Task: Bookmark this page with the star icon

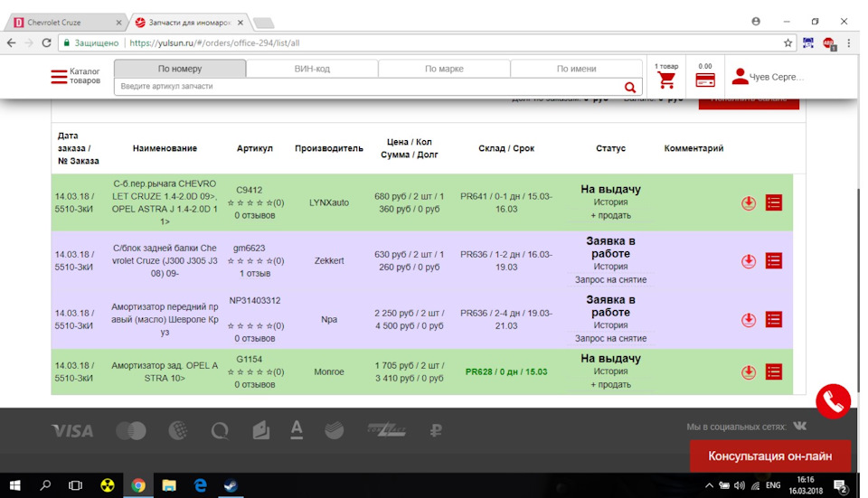Action: pyautogui.click(x=788, y=43)
